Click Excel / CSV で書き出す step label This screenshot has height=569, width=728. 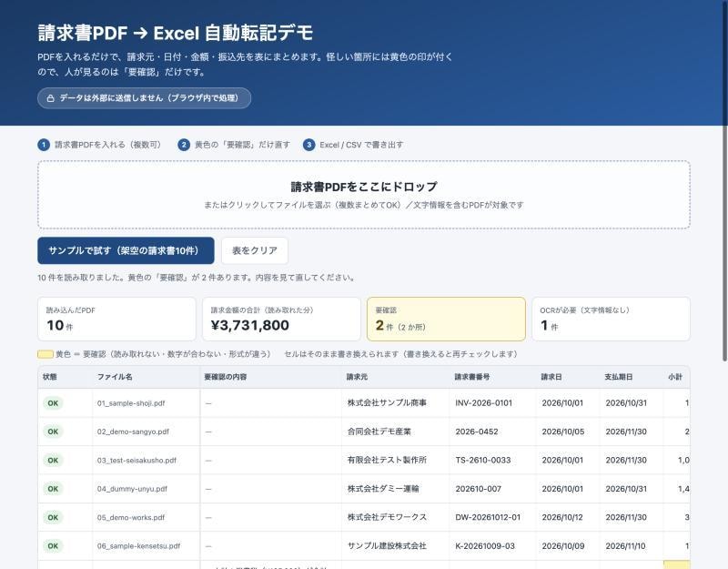(x=361, y=145)
